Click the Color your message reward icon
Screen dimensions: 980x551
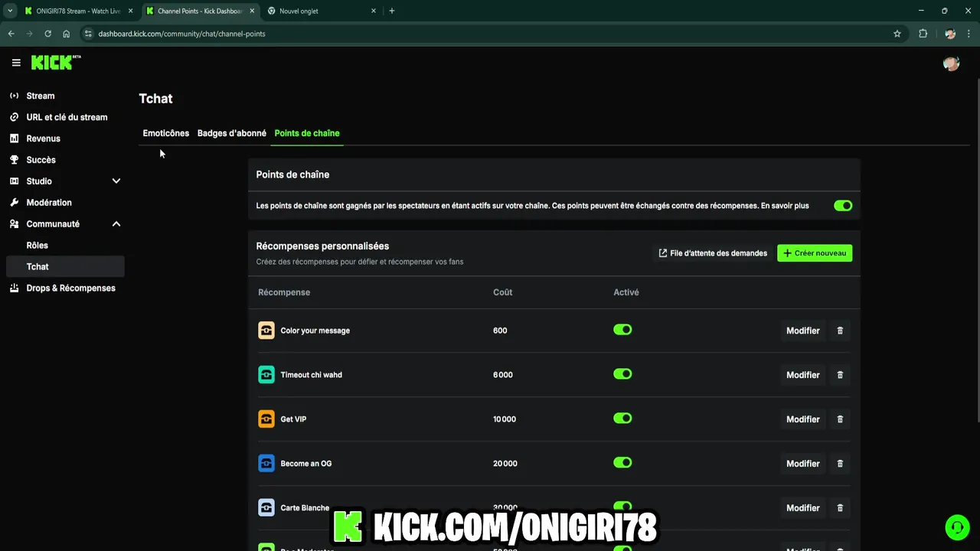(266, 331)
